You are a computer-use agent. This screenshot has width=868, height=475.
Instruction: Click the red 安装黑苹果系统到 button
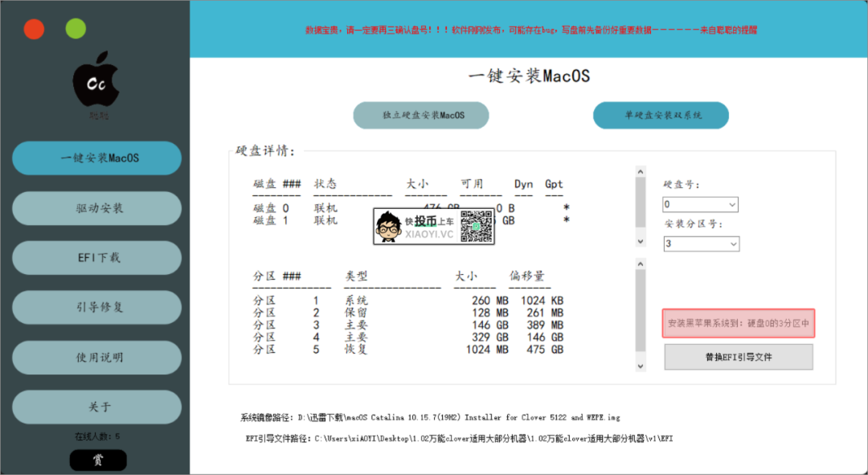click(739, 323)
